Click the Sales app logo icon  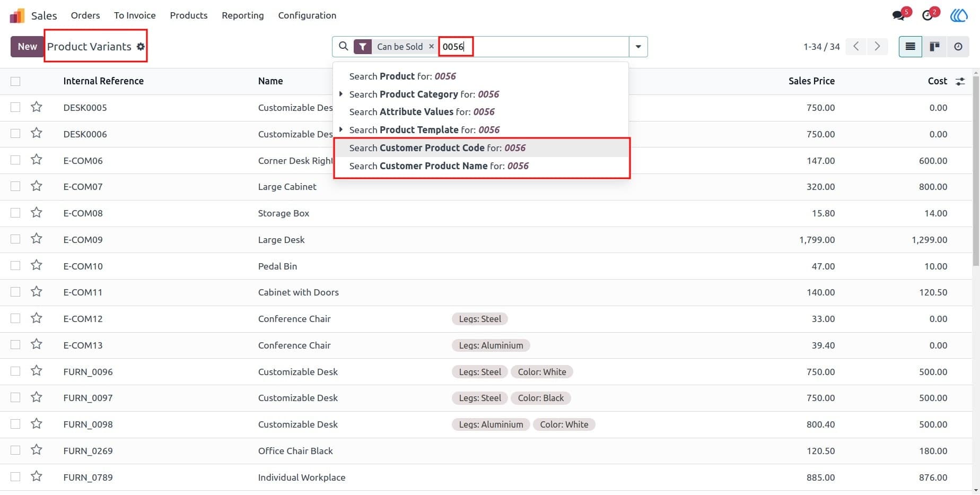click(x=17, y=15)
